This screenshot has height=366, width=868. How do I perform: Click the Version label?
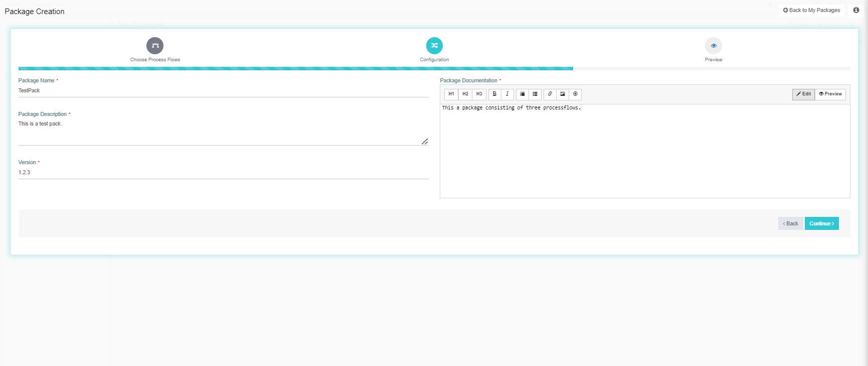27,162
